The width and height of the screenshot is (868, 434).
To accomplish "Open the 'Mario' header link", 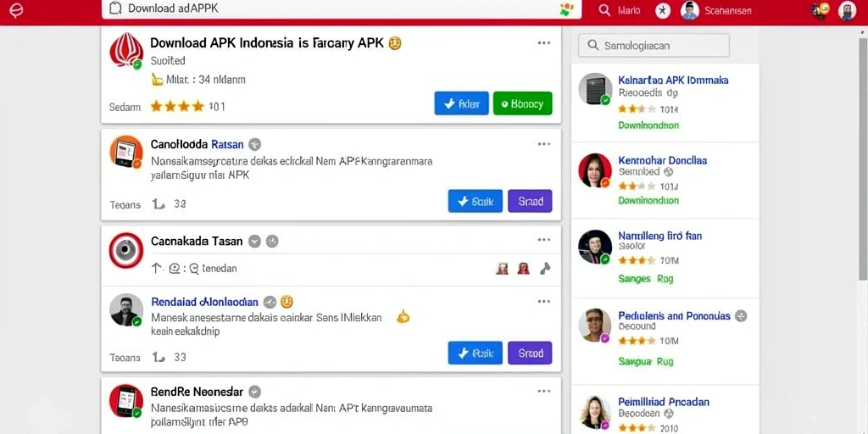I will click(x=628, y=10).
